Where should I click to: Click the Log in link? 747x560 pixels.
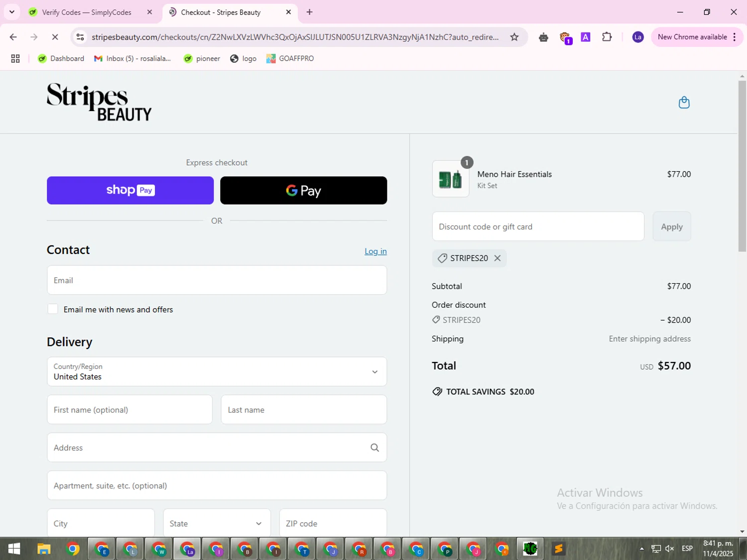pos(375,251)
